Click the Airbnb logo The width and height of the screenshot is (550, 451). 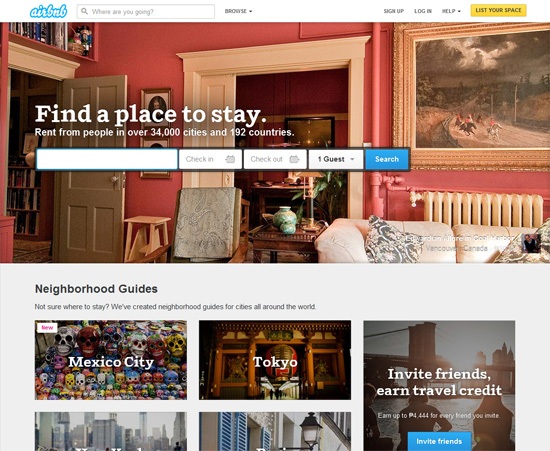48,12
